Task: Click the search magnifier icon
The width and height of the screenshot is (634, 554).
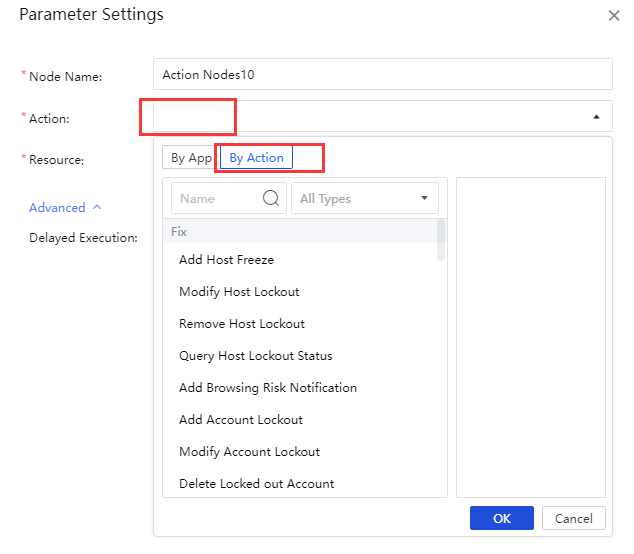Action: 270,198
